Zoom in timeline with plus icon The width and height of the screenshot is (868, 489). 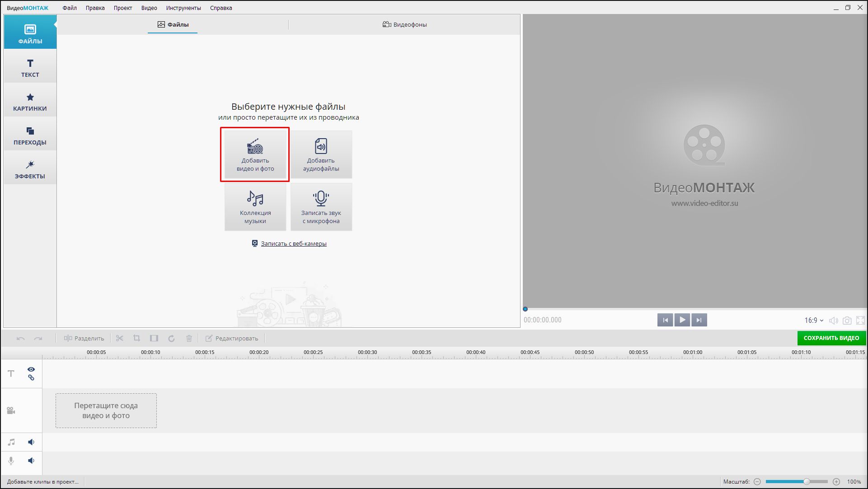pos(836,482)
